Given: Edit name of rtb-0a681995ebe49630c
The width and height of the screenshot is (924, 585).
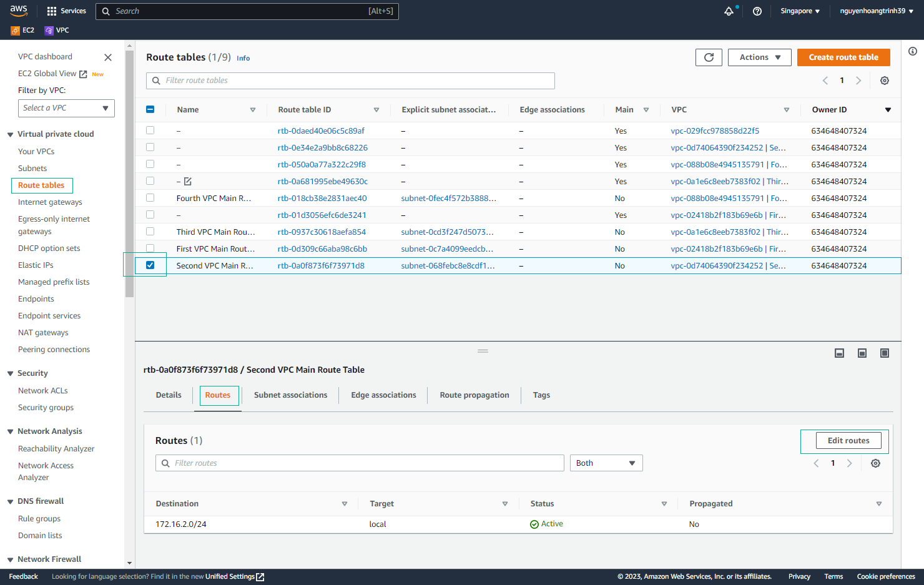Looking at the screenshot, I should click(188, 182).
